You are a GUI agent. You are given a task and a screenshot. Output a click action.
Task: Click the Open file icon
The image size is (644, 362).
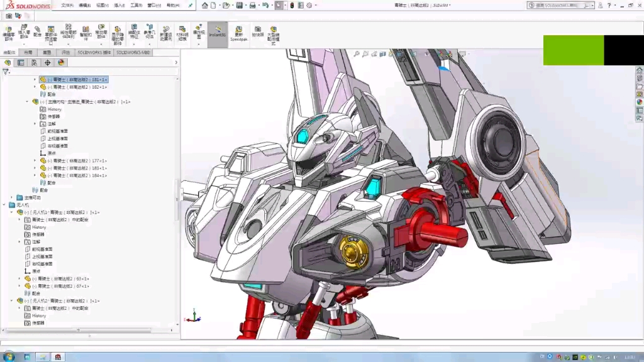pos(226,5)
